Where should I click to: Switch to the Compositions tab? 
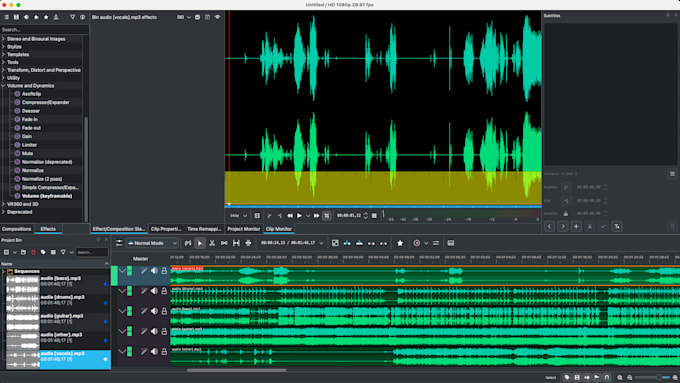click(16, 229)
